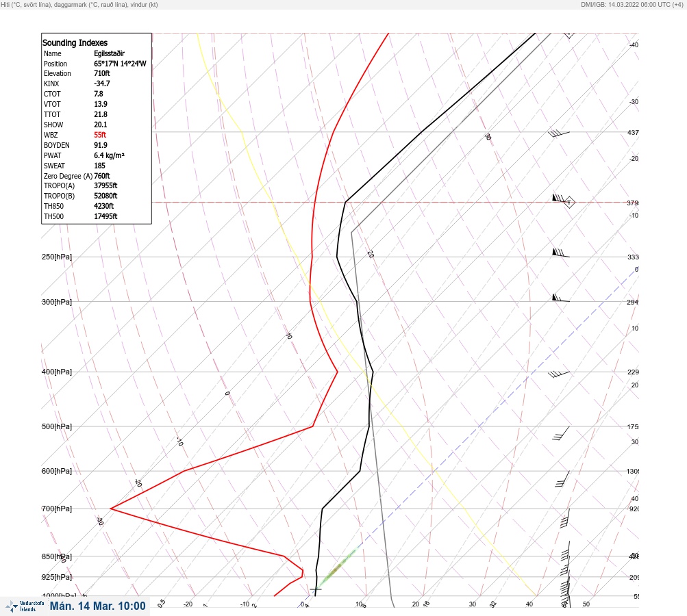
Task: Click the wind barb at 700 hPa
Action: point(565,518)
